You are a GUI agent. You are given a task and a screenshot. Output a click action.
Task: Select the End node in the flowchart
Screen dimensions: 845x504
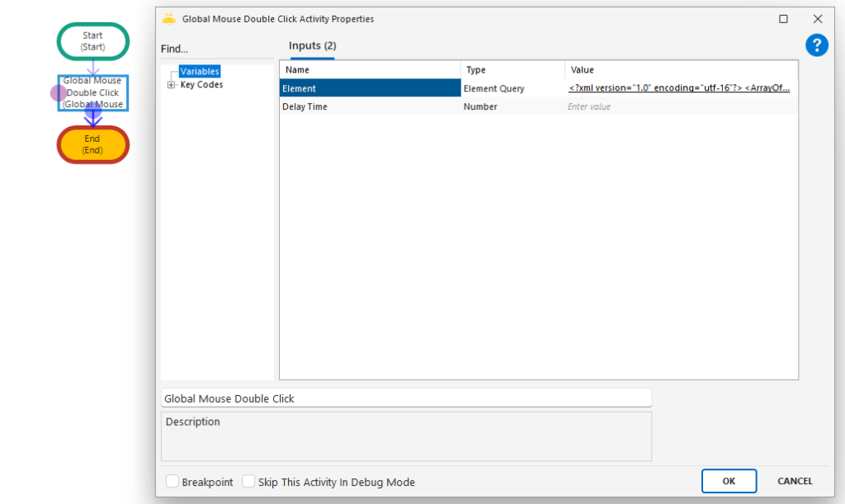point(92,144)
